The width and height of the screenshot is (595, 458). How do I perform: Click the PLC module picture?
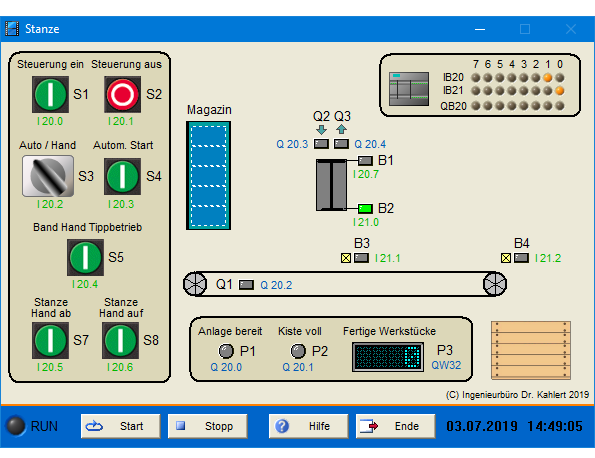(x=409, y=89)
